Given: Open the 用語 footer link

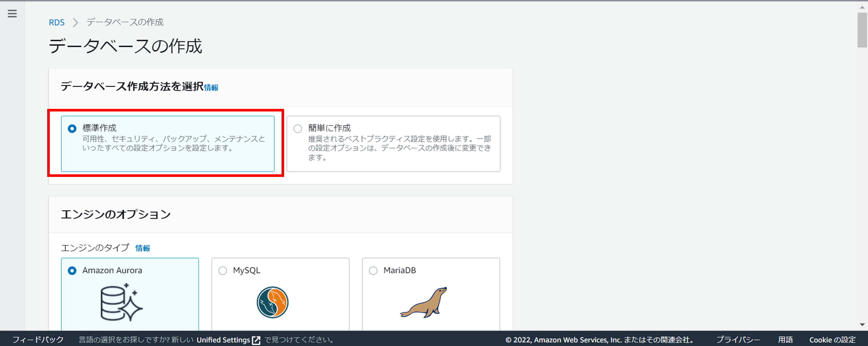Looking at the screenshot, I should click(x=785, y=340).
